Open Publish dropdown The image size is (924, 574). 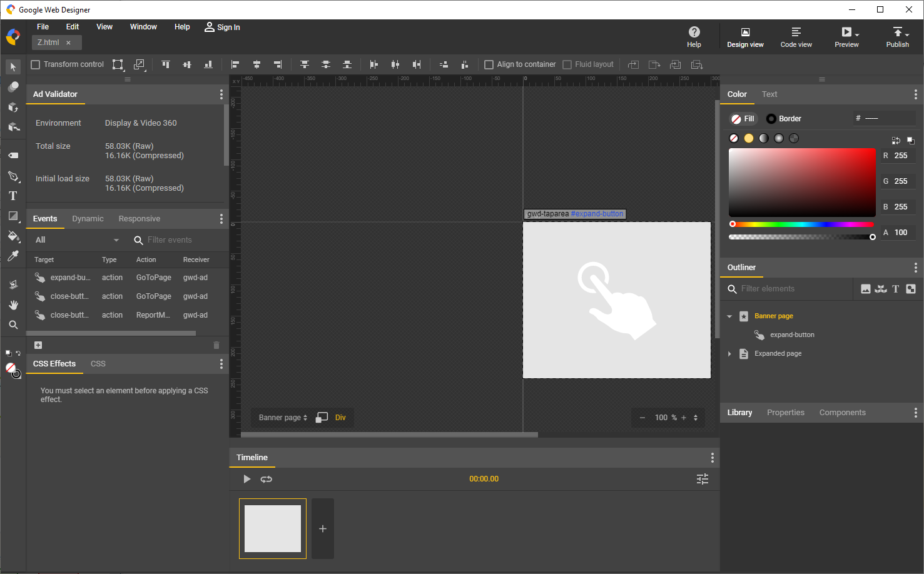point(907,34)
